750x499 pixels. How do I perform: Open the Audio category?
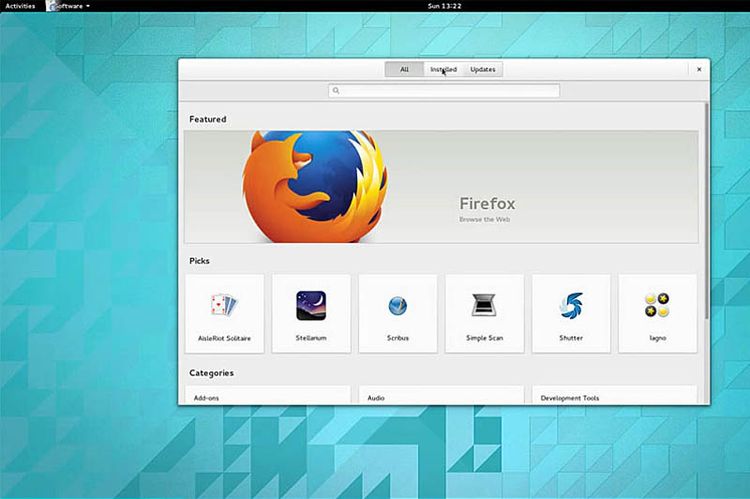(x=441, y=396)
